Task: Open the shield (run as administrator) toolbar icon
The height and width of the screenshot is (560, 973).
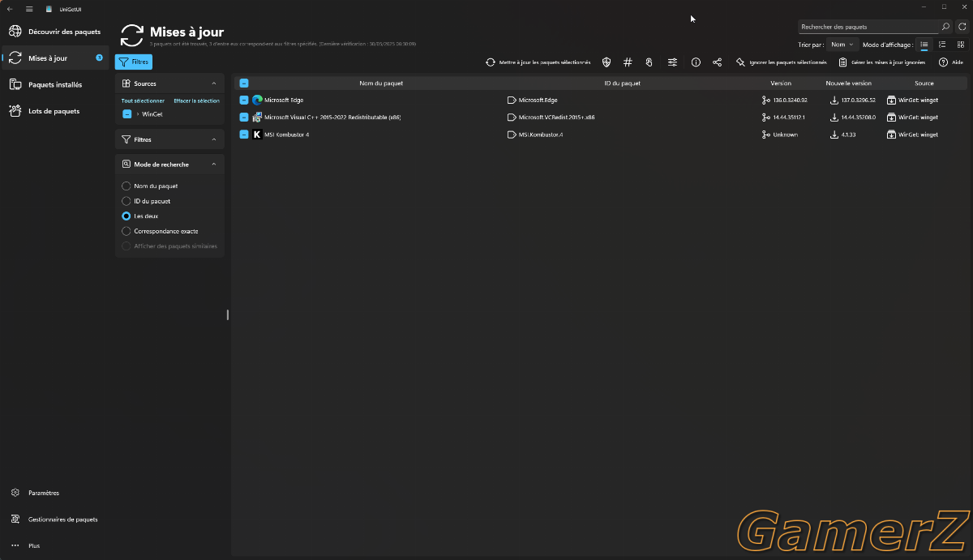Action: point(607,62)
